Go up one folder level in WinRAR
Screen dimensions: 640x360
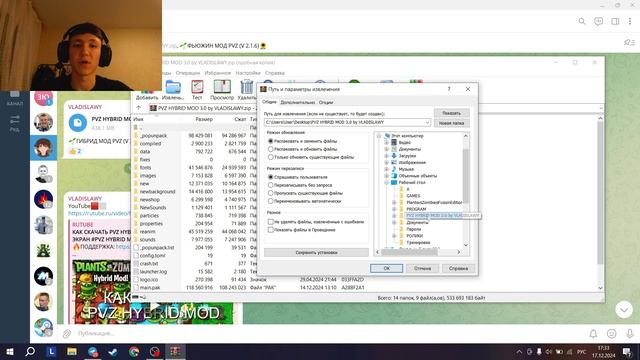(139, 108)
